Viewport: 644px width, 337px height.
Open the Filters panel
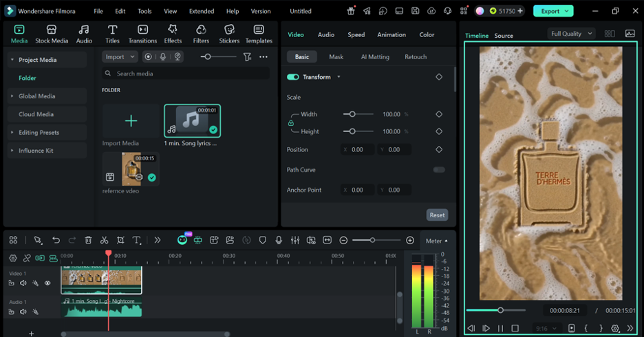click(201, 34)
